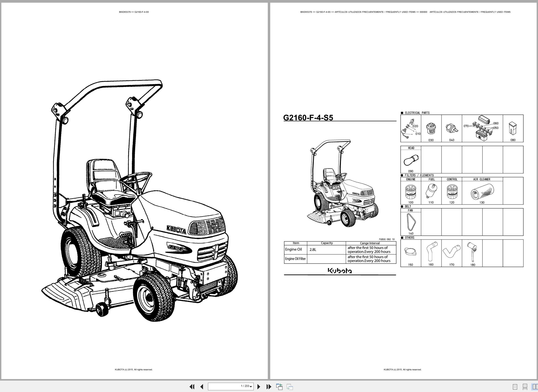The height and width of the screenshot is (392, 538).
Task: Click part label 050 in fuse box diagram
Action: pos(496,128)
